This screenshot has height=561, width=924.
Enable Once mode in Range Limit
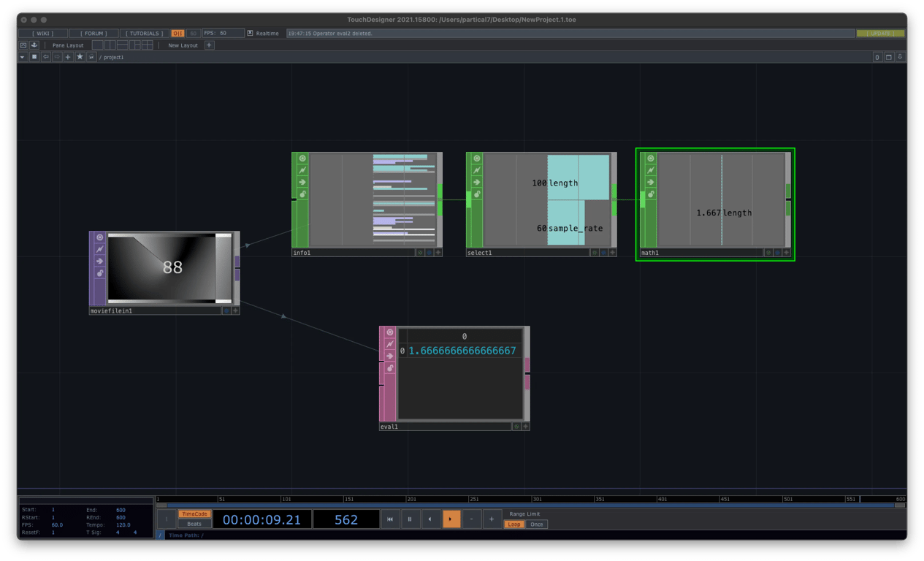[537, 524]
